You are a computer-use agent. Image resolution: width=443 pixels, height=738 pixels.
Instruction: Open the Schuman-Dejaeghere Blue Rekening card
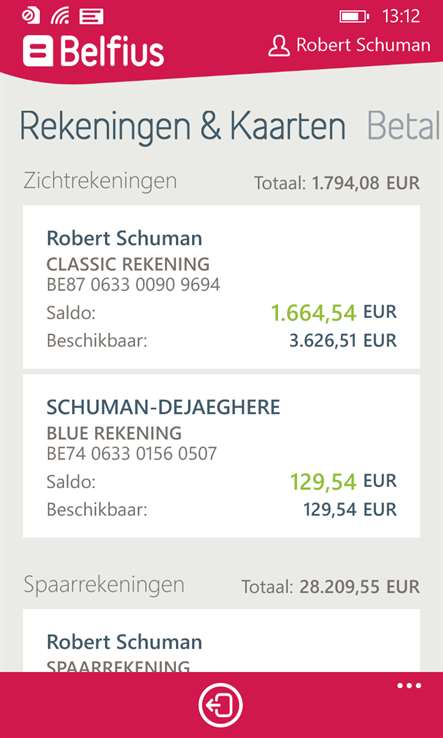click(x=221, y=456)
